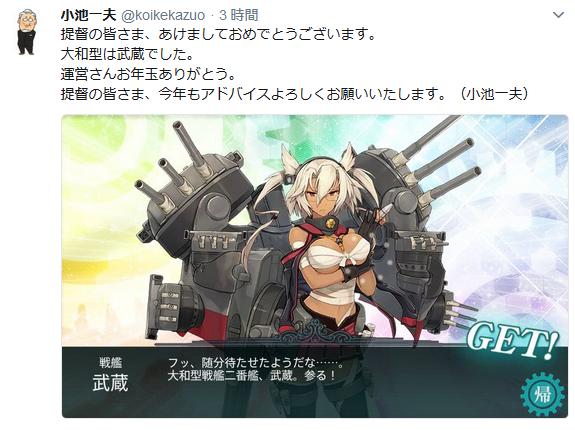The image size is (575, 430).
Task: Click the tweet line 大和型は武蔵でした。
Action: tap(127, 55)
